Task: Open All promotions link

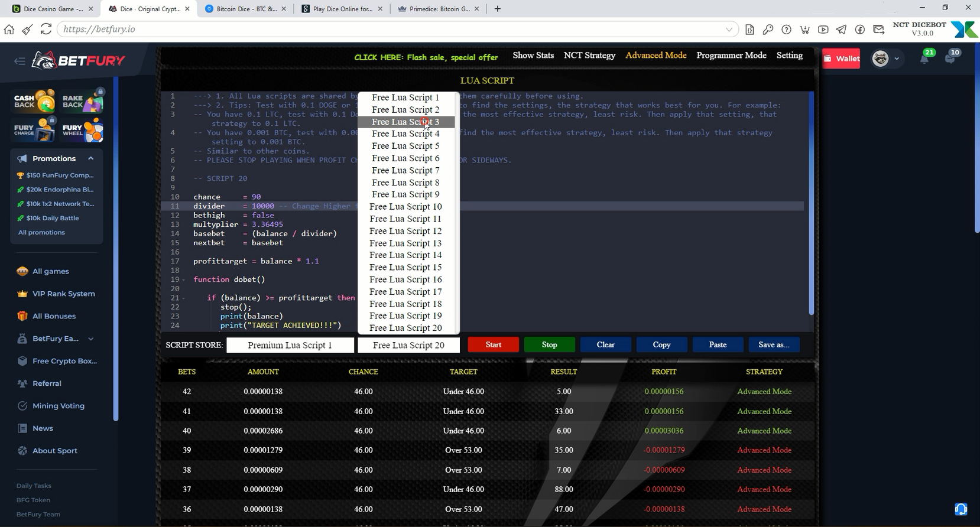Action: [x=41, y=232]
